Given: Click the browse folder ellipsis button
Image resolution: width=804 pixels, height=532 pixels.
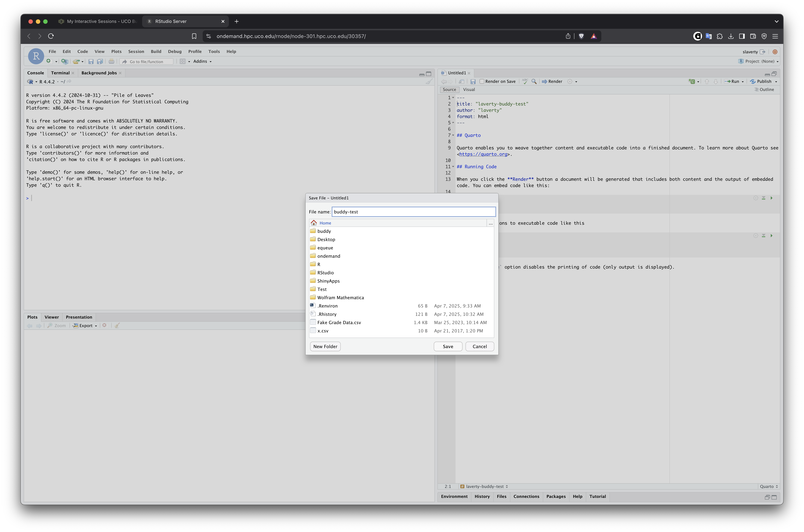Looking at the screenshot, I should coord(490,223).
